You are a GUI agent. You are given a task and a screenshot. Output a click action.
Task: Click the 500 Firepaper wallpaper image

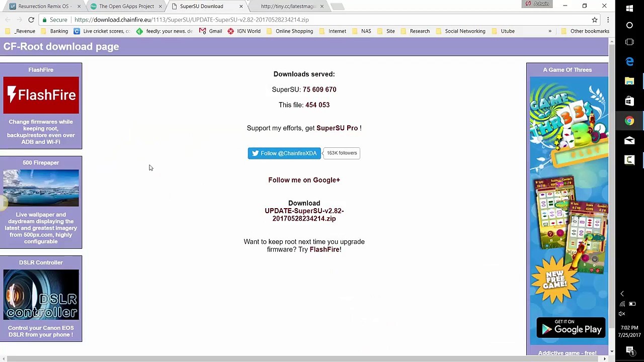coord(41,188)
